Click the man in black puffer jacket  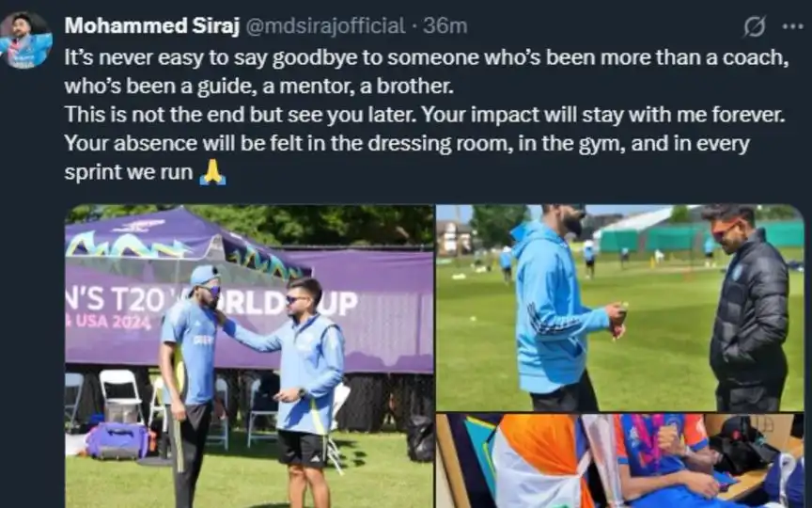(748, 310)
